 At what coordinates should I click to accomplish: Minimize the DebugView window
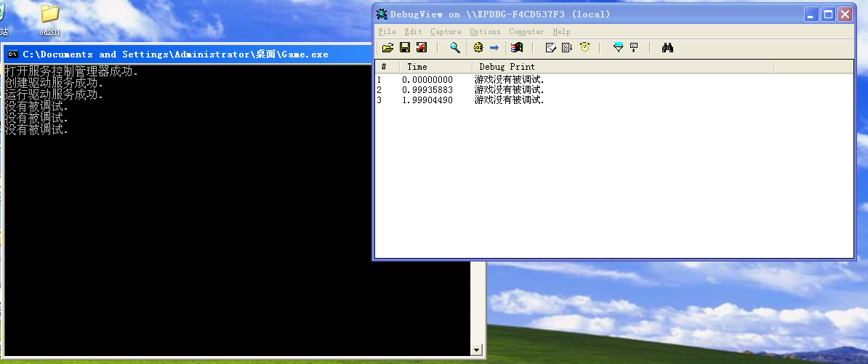(x=811, y=15)
